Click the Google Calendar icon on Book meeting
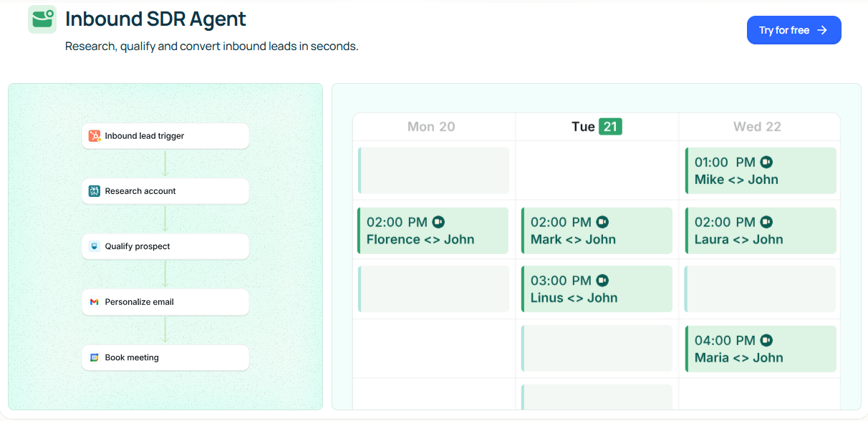The width and height of the screenshot is (868, 421). (x=95, y=357)
